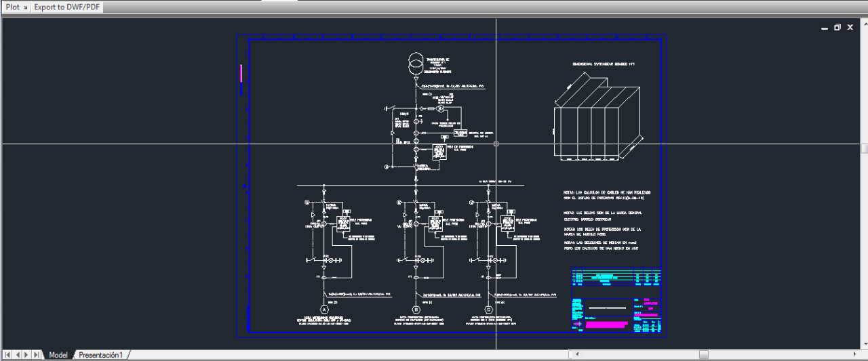Click the Export to DWF/PDF panel title
This screenshot has width=868, height=361.
point(66,7)
